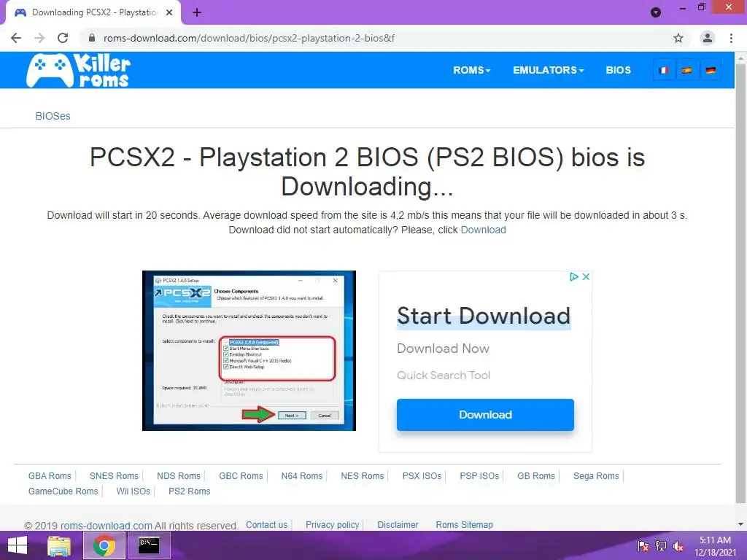Viewport: 747px width, 560px height.
Task: Open Privacy policy footer link
Action: pyautogui.click(x=332, y=525)
